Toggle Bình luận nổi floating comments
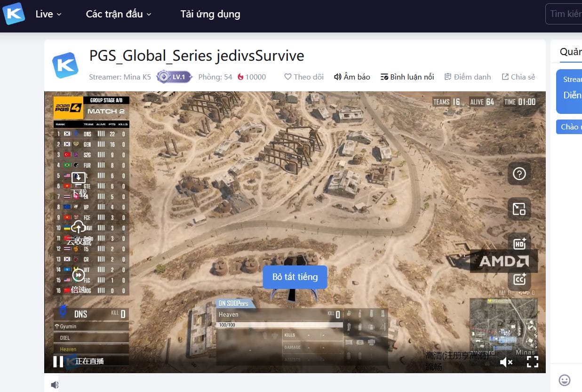The width and height of the screenshot is (582, 392). (x=407, y=77)
